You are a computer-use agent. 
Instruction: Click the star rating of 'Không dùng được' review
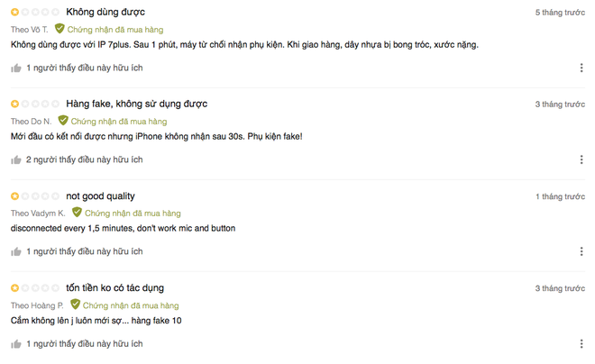34,13
